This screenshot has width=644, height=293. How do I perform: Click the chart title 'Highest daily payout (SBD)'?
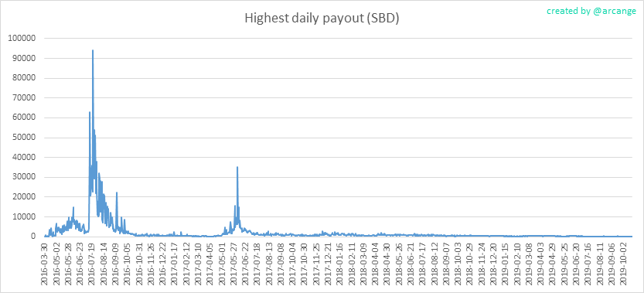pos(322,18)
